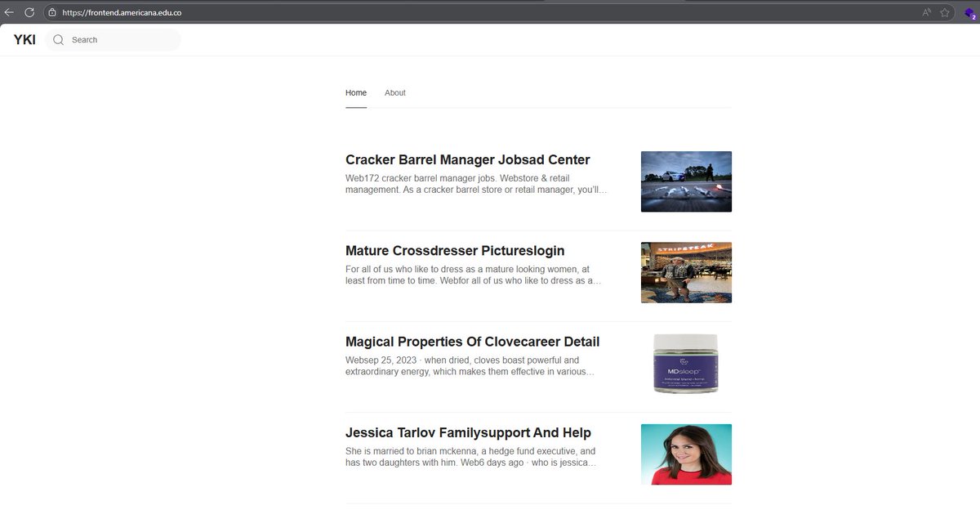
Task: Switch to the About tab
Action: (x=395, y=93)
